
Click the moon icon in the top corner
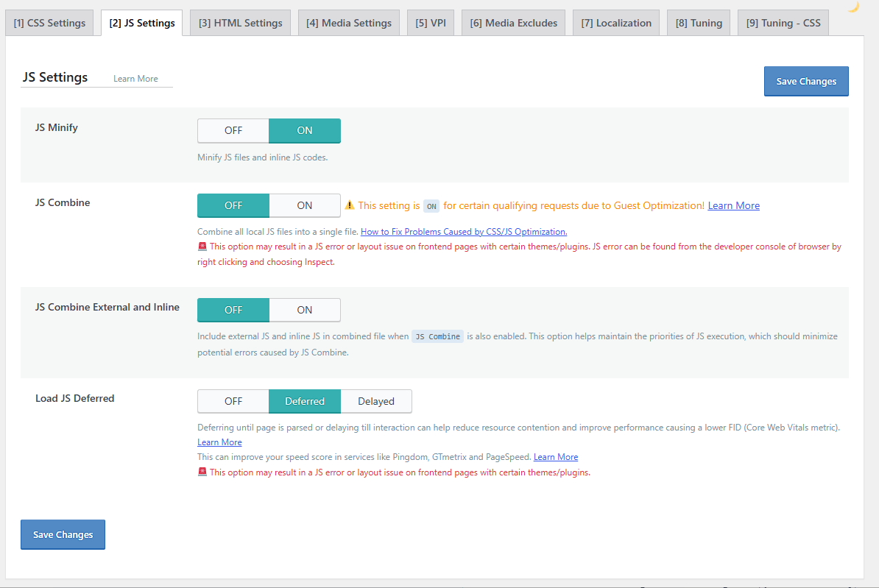click(x=852, y=7)
